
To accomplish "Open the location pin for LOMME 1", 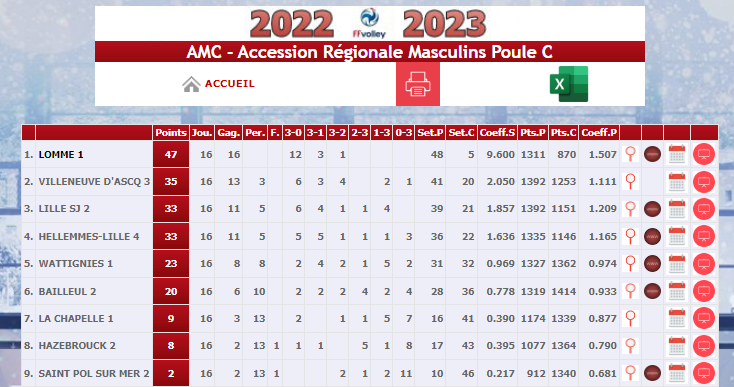I will (631, 154).
